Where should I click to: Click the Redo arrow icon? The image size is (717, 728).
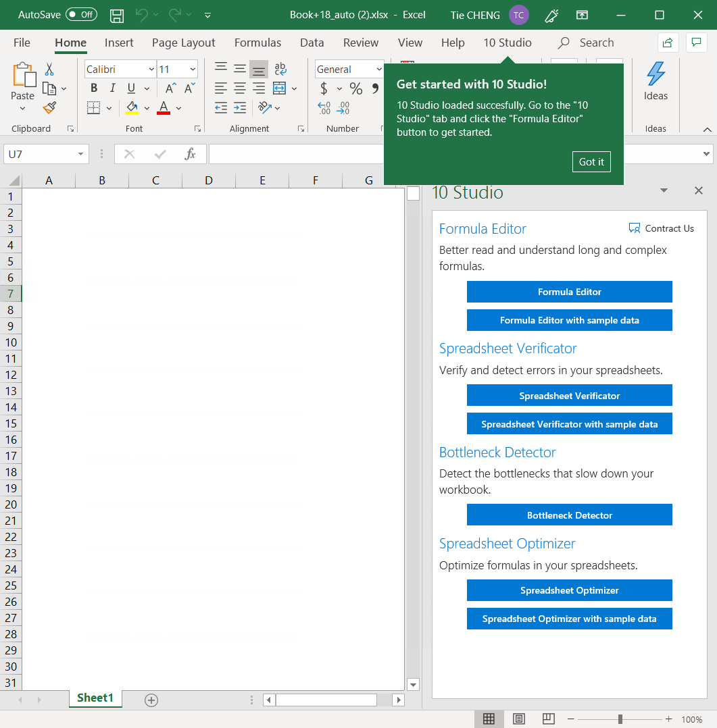tap(175, 16)
